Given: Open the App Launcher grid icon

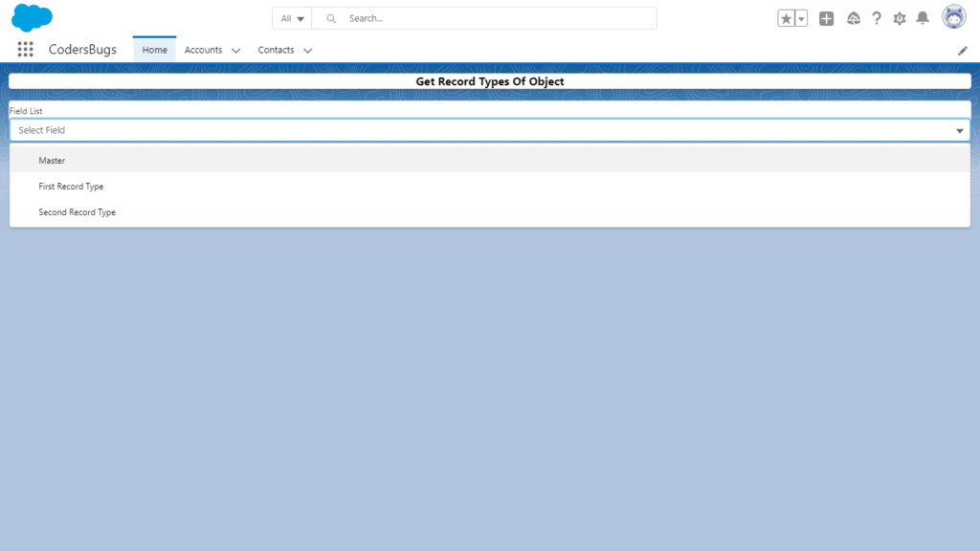Looking at the screenshot, I should (25, 50).
